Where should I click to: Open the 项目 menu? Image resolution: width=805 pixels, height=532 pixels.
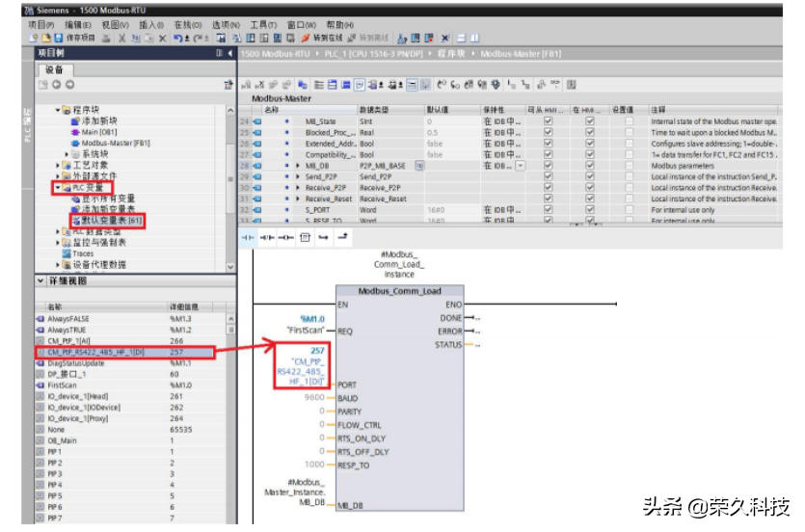click(x=40, y=25)
